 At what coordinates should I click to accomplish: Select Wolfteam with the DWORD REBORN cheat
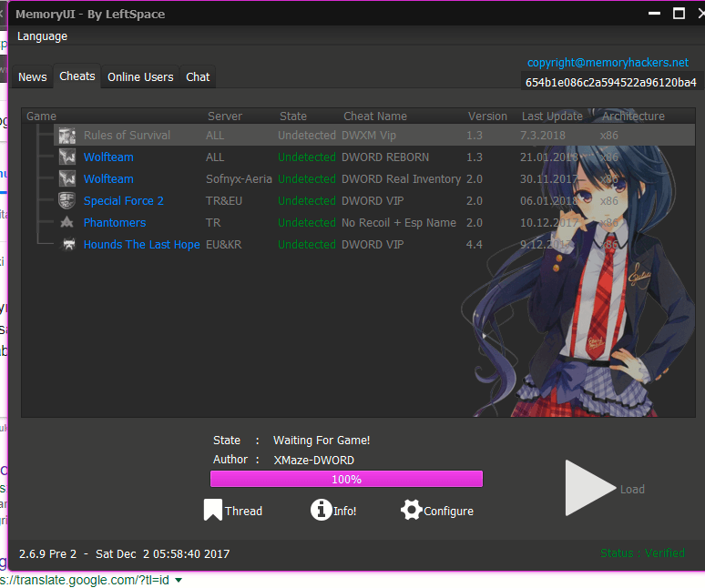click(x=374, y=157)
